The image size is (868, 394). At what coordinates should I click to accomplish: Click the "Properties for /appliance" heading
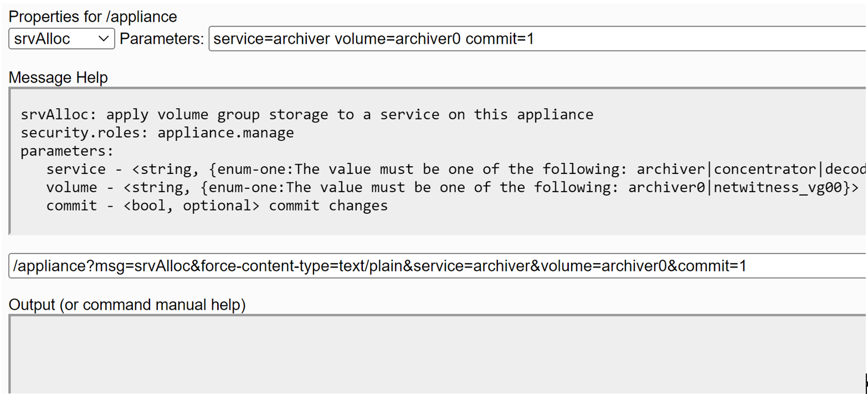pyautogui.click(x=93, y=17)
